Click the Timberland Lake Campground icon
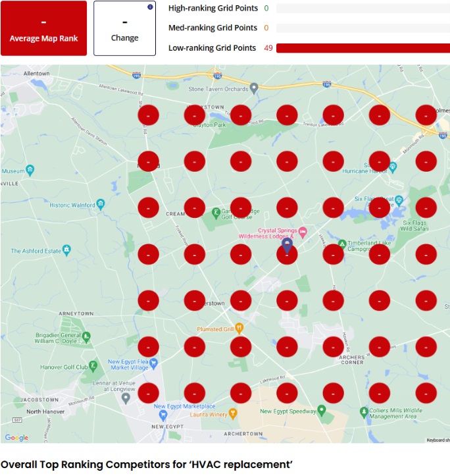This screenshot has width=450, height=476. coord(342,244)
